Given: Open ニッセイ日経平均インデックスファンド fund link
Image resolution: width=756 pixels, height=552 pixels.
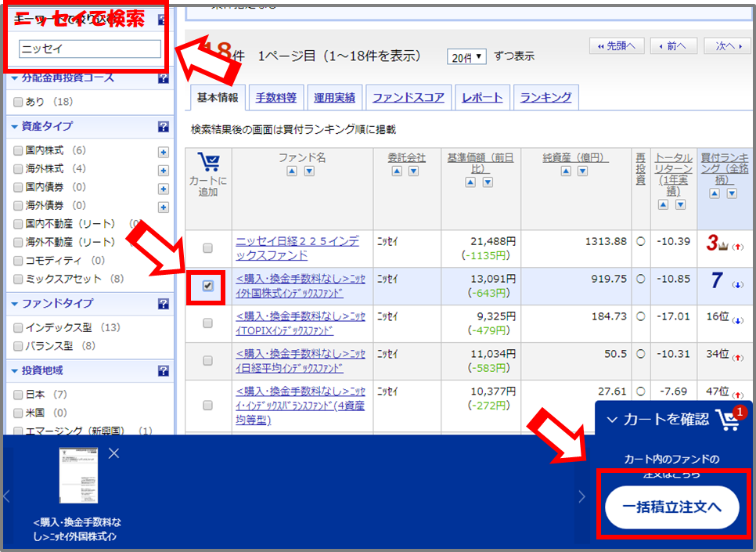Looking at the screenshot, I should pyautogui.click(x=300, y=360).
